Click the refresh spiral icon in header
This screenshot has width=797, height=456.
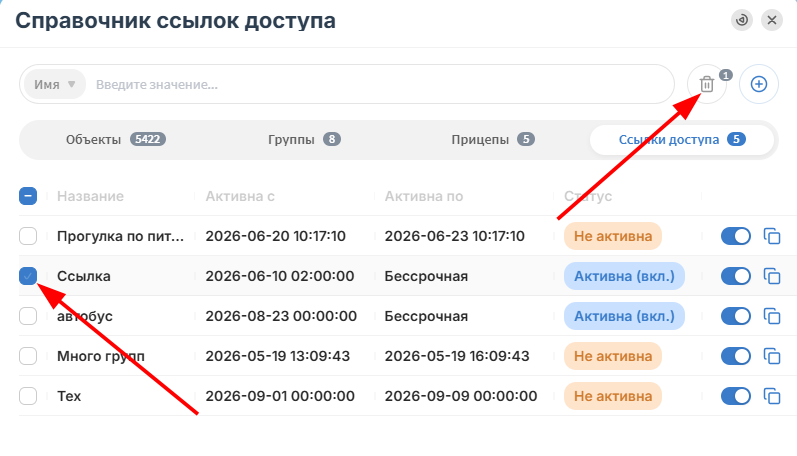click(742, 20)
